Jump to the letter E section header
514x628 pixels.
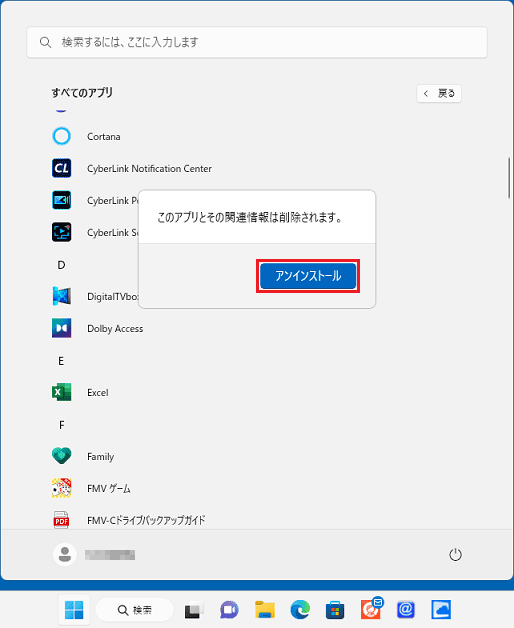(x=61, y=361)
